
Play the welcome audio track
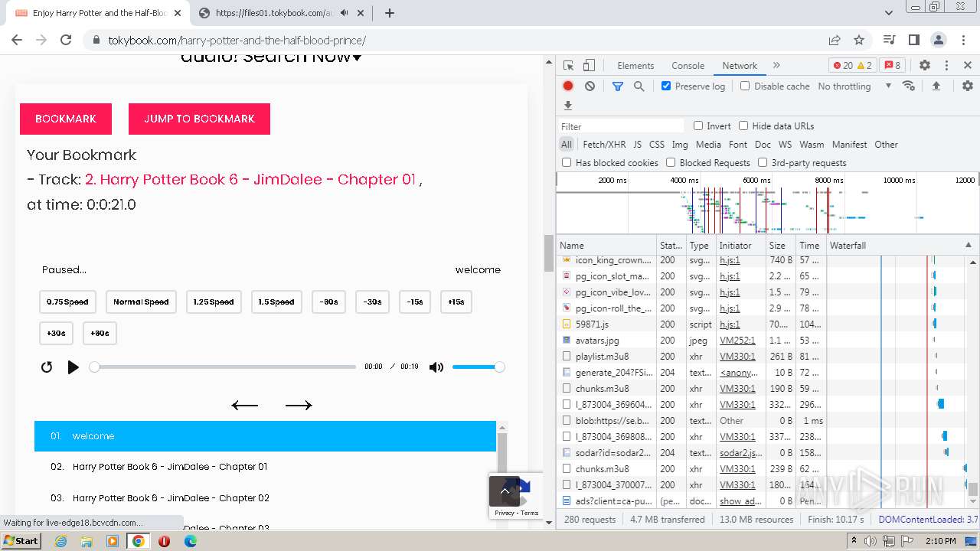(73, 367)
